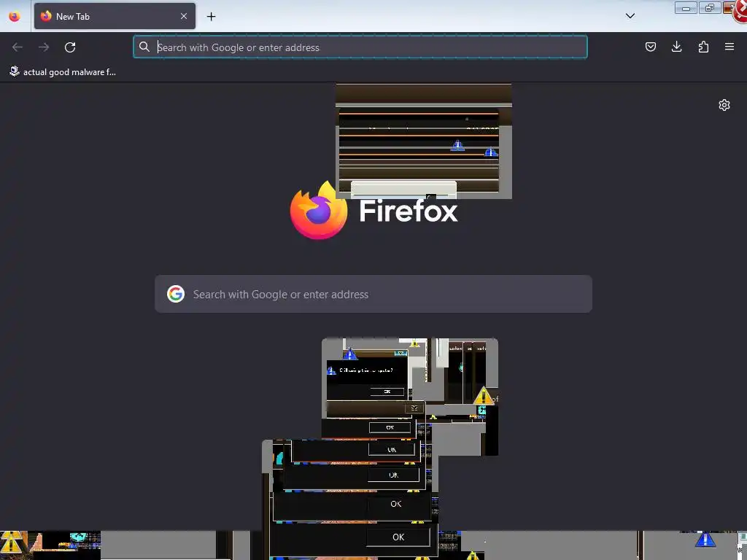The height and width of the screenshot is (560, 747).
Task: Open a new tab with plus button
Action: pos(211,17)
